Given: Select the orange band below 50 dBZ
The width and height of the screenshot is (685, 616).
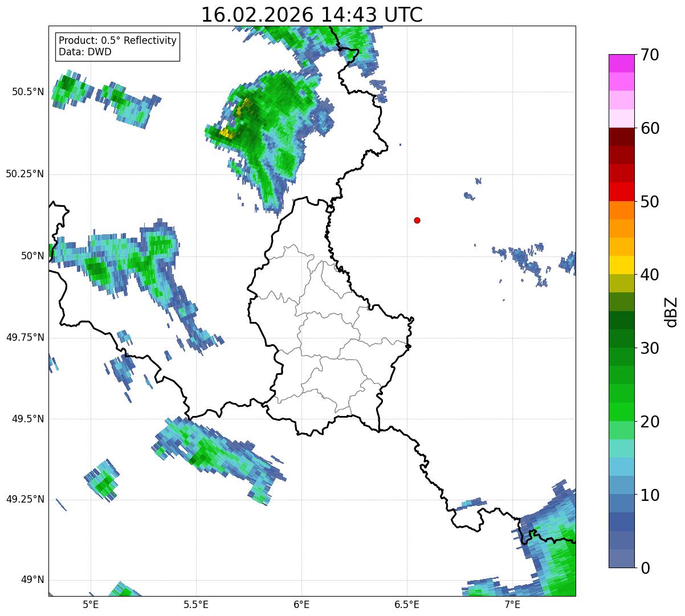Looking at the screenshot, I should click(621, 210).
